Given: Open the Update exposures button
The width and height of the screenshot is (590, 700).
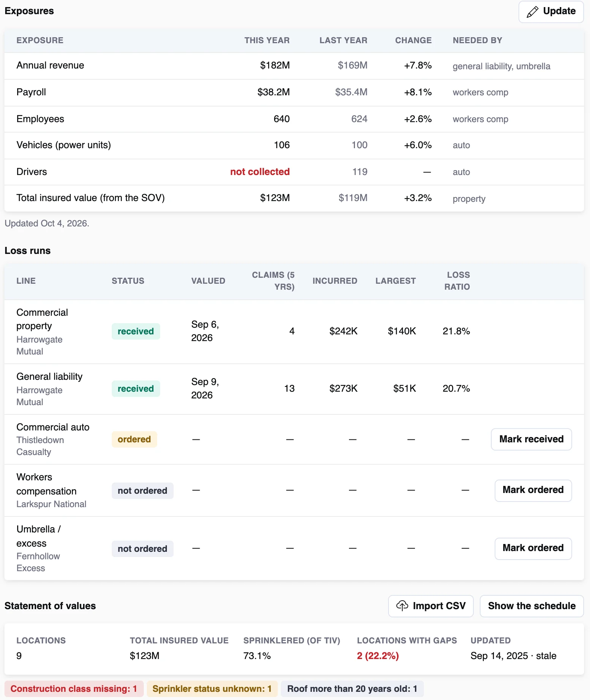Looking at the screenshot, I should click(551, 12).
